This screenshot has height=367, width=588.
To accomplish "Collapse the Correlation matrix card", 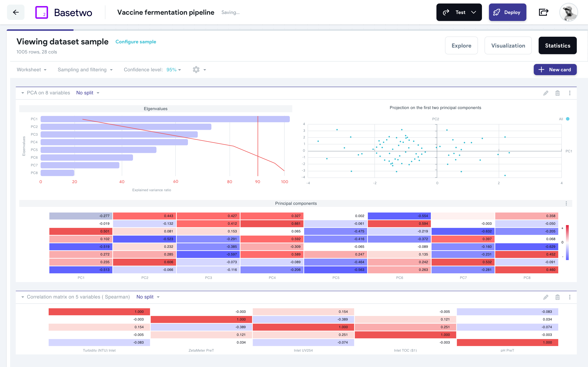I will coord(23,297).
